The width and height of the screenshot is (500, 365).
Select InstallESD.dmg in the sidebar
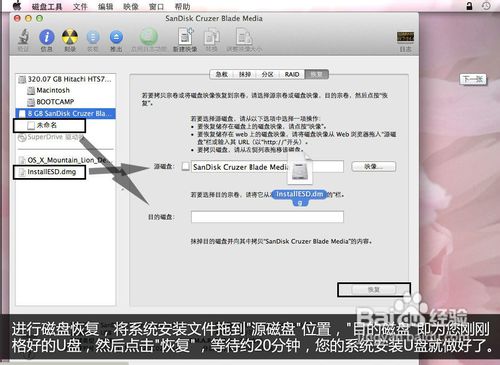pos(49,172)
